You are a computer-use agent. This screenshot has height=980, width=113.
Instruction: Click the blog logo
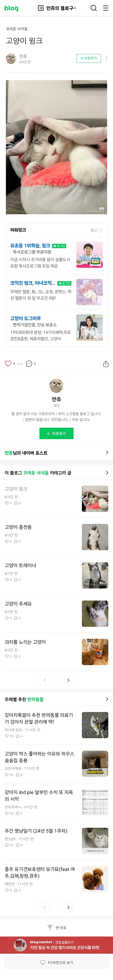coord(11,8)
